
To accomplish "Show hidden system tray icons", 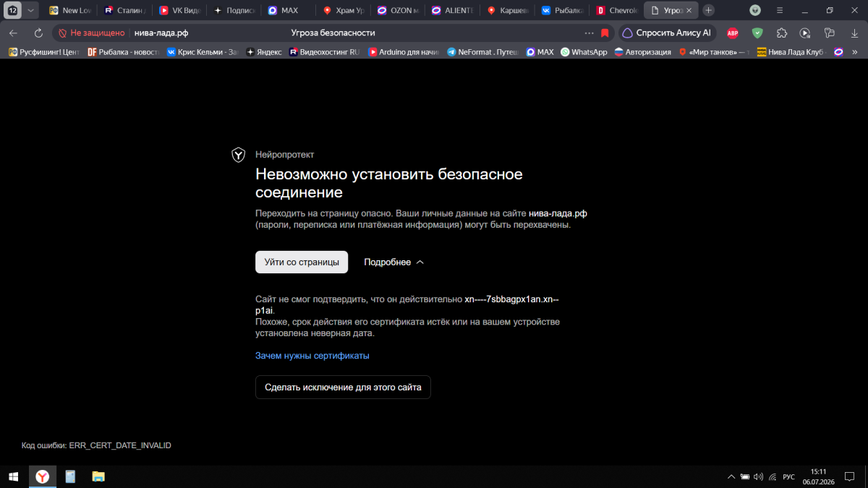I will (x=731, y=476).
